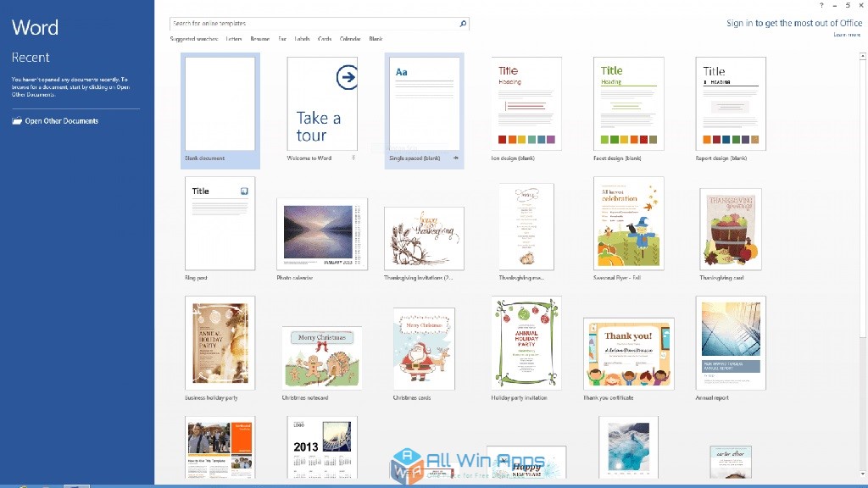
Task: Pin the Welcome to Word template
Action: click(353, 158)
